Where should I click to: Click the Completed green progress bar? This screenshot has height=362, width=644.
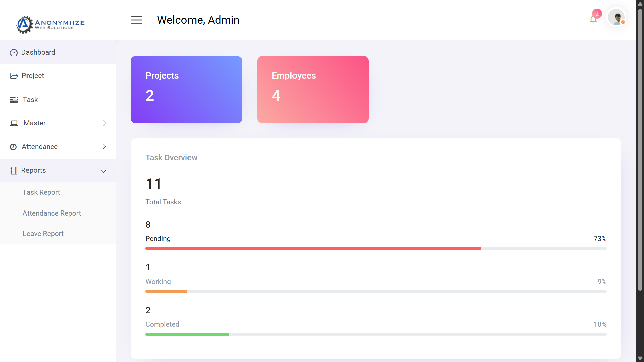[187, 334]
